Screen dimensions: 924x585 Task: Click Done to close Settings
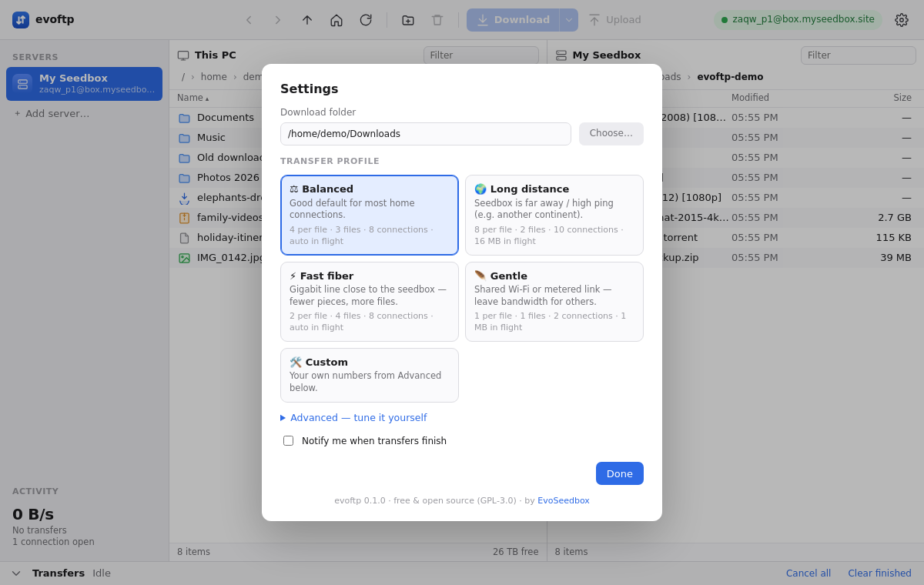tap(620, 473)
